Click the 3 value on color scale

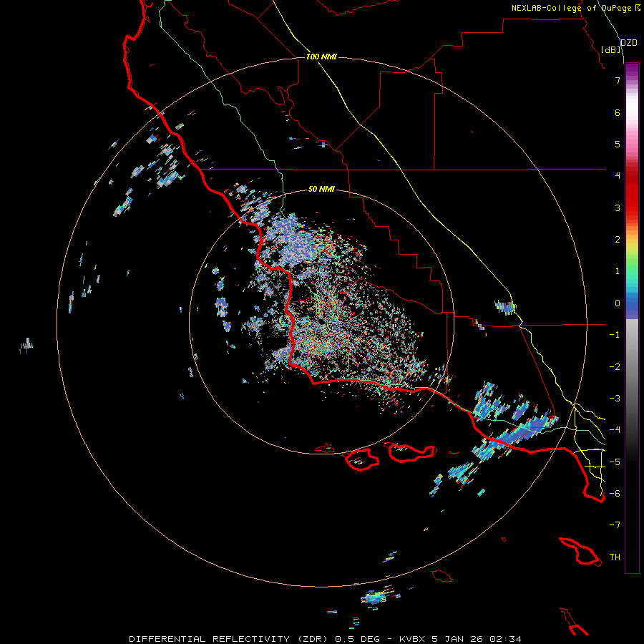pos(618,208)
